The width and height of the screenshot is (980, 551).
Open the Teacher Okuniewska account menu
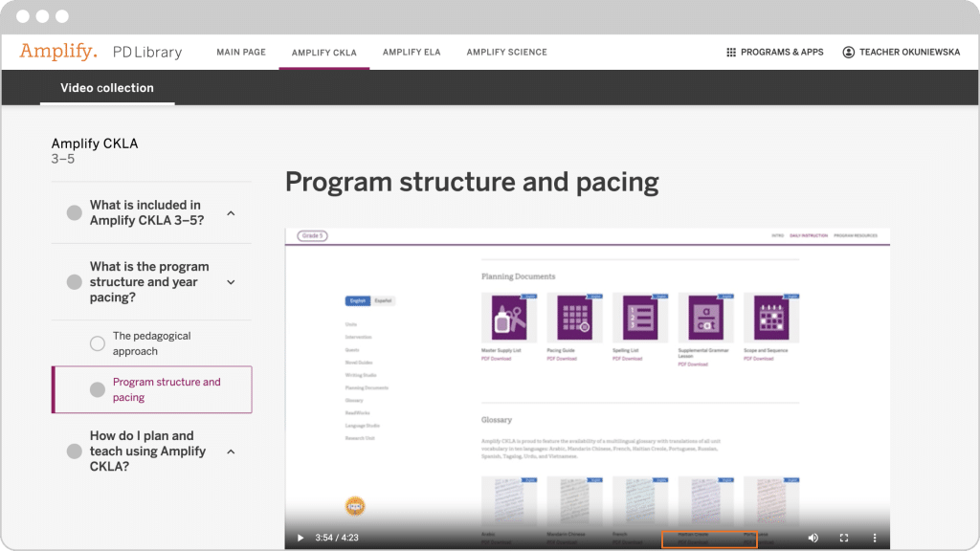coord(901,52)
